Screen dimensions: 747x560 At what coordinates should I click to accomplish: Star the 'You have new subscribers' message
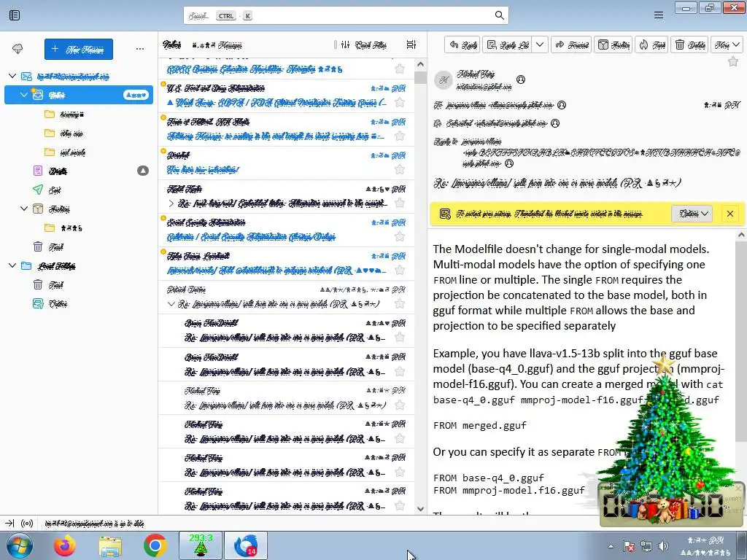click(400, 169)
